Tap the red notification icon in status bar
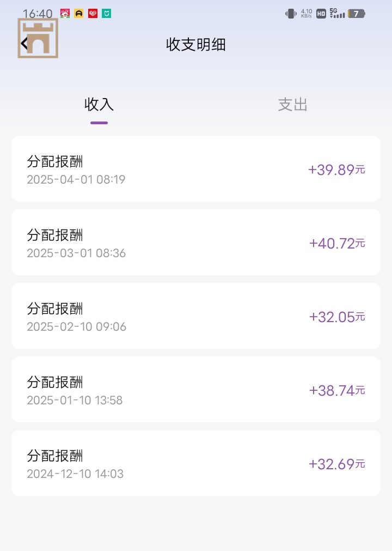Image resolution: width=392 pixels, height=551 pixels. [93, 14]
